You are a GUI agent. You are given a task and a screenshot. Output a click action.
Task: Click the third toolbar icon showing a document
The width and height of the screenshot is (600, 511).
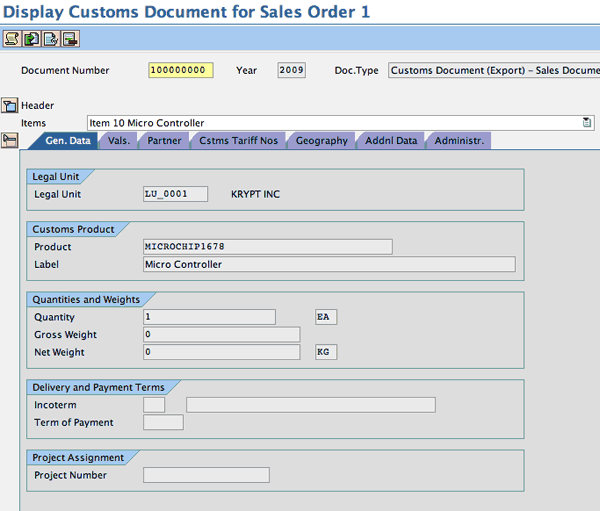click(51, 39)
